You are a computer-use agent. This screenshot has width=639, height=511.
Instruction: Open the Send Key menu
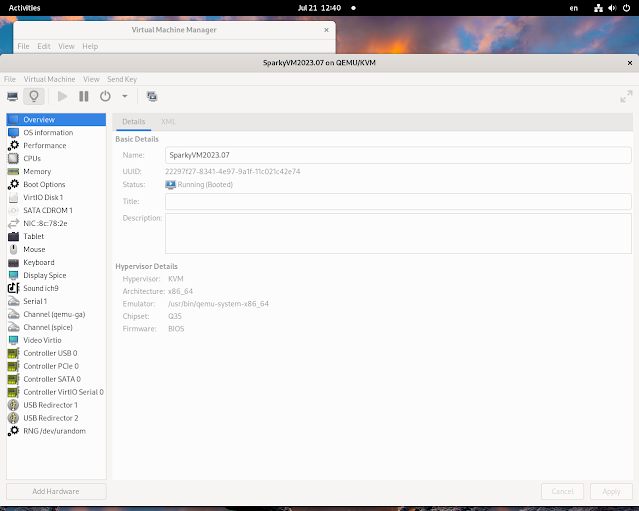click(x=122, y=79)
